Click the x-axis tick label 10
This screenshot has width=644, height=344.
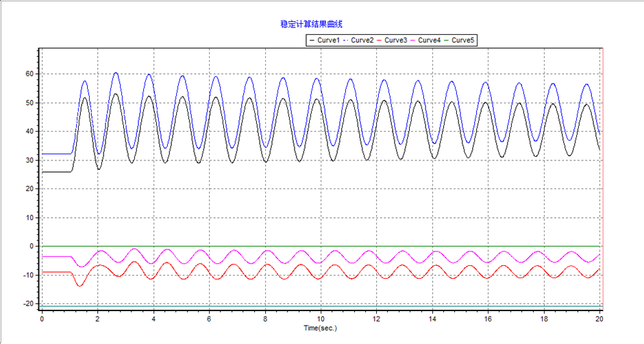[x=321, y=319]
